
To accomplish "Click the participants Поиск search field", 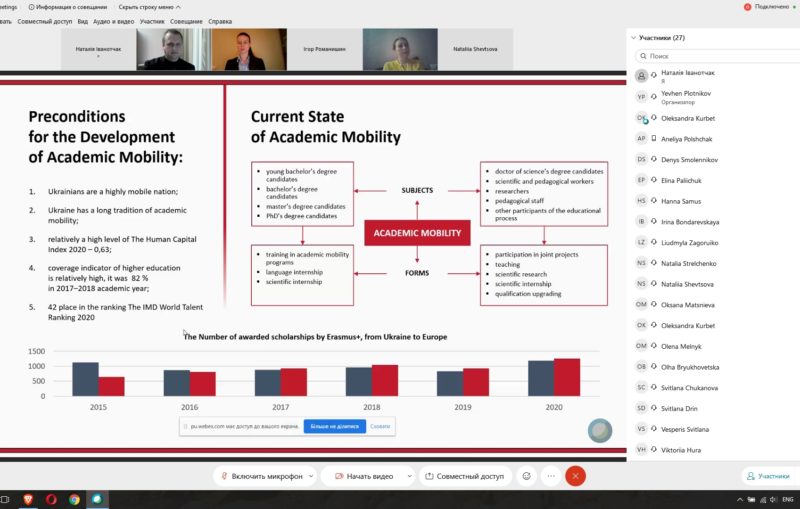I will point(715,57).
